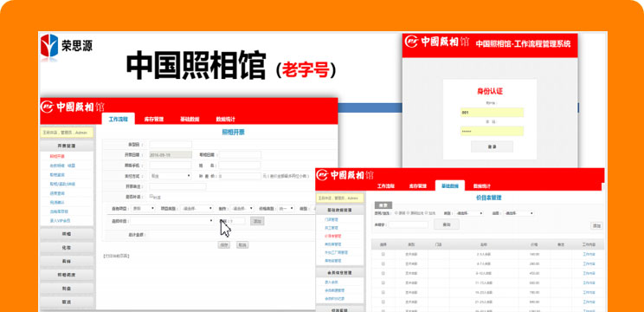Click the 查询 query button
The height and width of the screenshot is (312, 644).
tap(447, 224)
